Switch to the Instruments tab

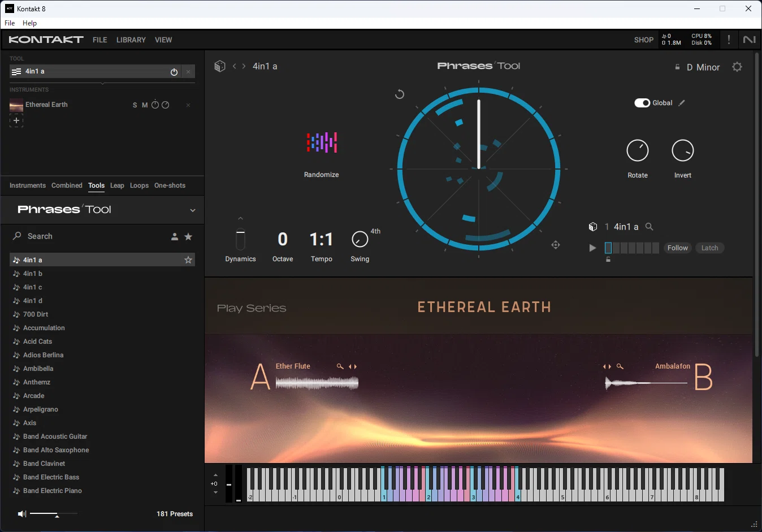point(28,185)
